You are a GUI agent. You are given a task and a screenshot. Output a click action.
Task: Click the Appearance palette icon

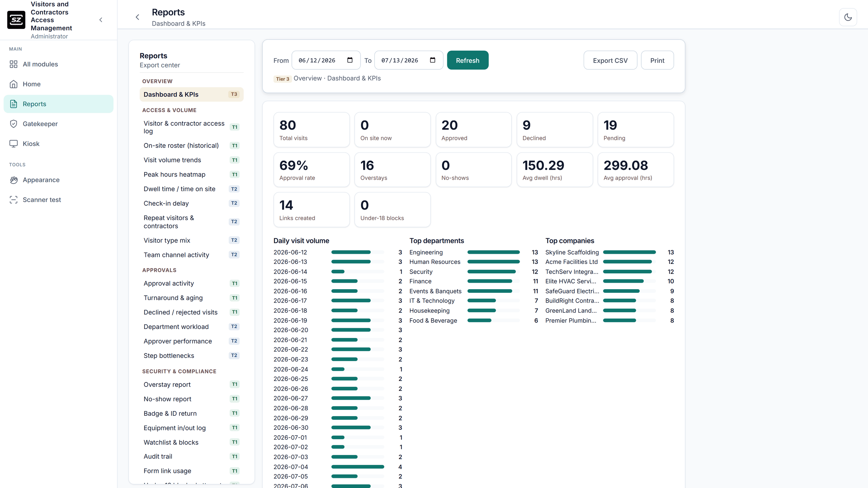click(x=14, y=180)
